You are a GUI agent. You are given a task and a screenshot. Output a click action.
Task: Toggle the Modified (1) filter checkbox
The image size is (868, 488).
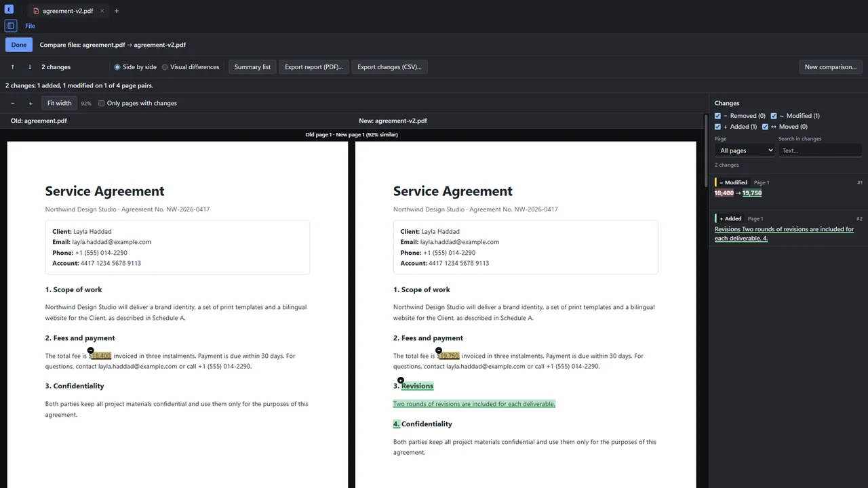[774, 116]
